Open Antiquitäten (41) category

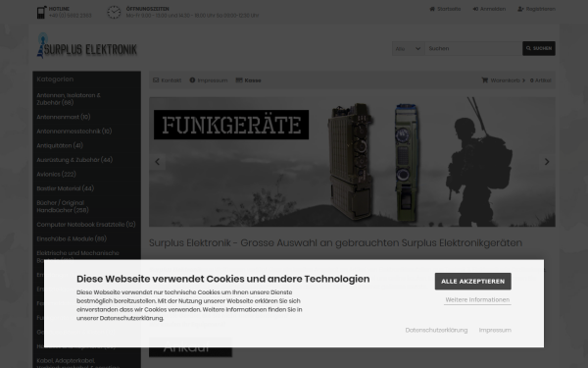(x=60, y=145)
